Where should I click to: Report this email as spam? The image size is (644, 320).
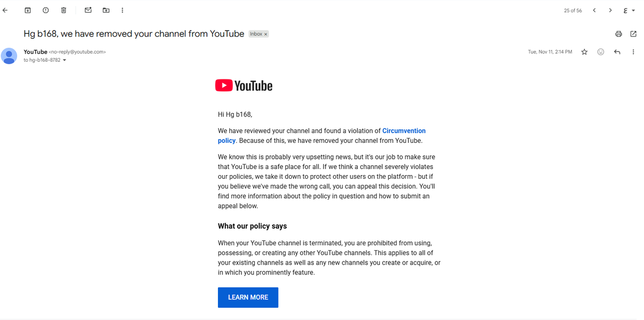click(46, 10)
